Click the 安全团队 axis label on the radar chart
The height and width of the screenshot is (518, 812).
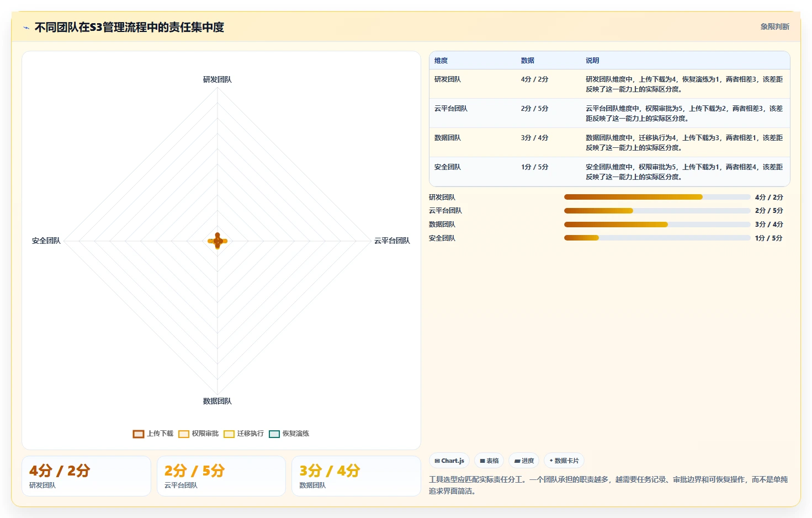[x=46, y=241]
